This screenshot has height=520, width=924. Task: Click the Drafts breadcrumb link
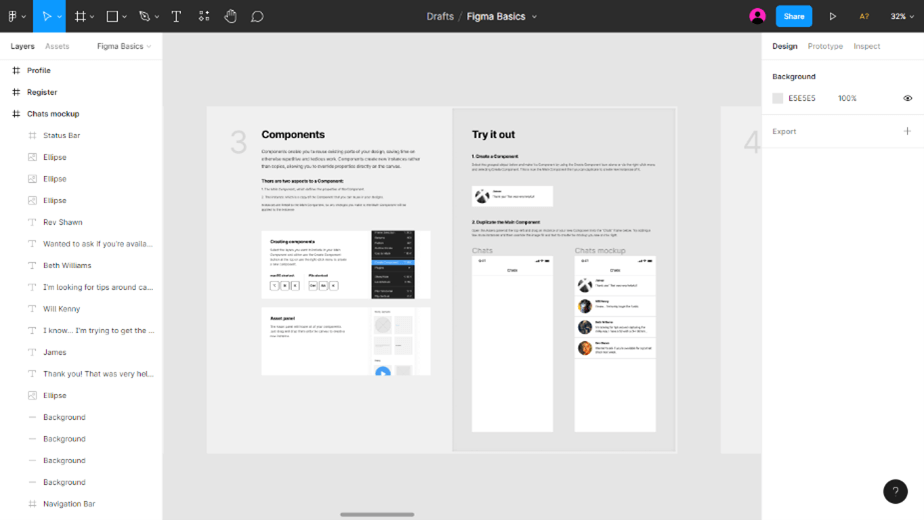click(440, 17)
